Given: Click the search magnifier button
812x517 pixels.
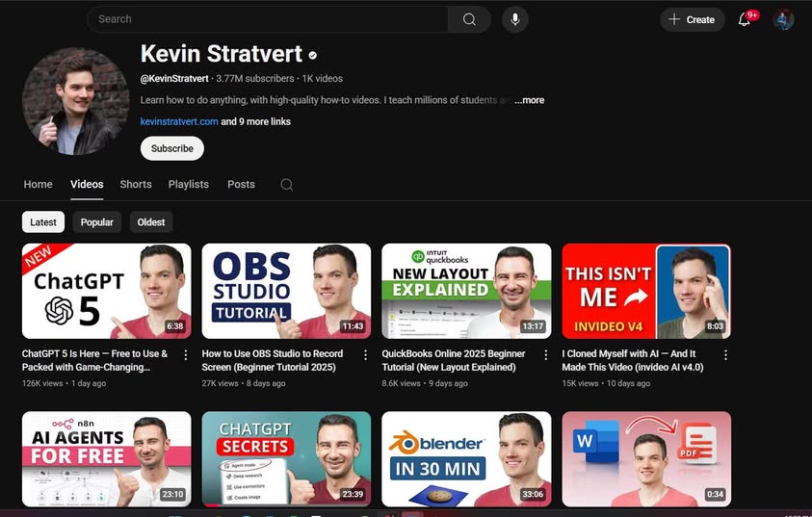Looking at the screenshot, I should [469, 19].
